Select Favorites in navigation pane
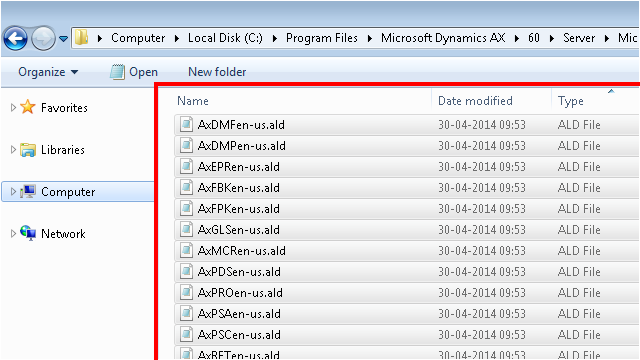 point(64,108)
